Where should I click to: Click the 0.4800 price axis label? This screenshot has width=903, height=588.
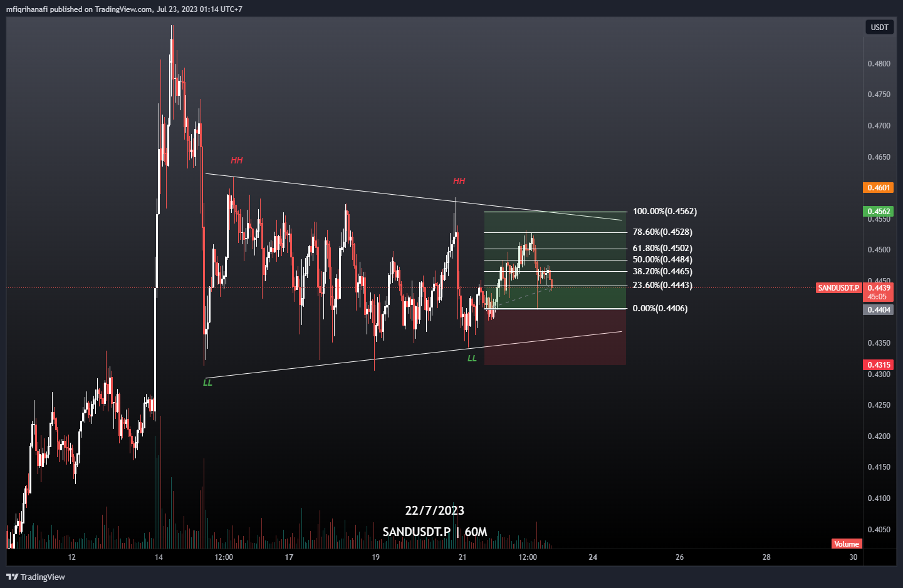879,64
